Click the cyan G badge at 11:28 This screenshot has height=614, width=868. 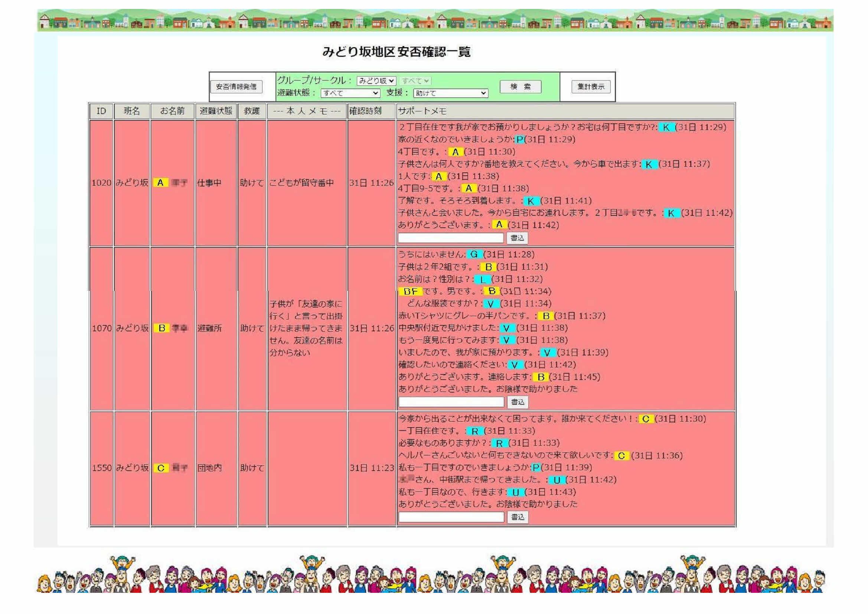474,254
